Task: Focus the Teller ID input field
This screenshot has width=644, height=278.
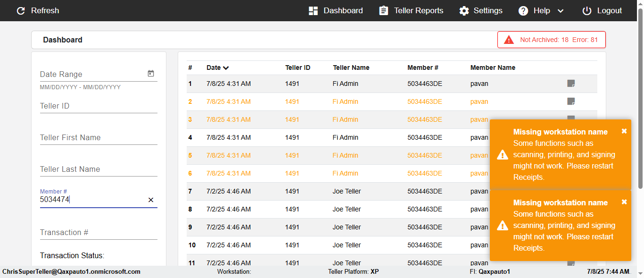Action: pyautogui.click(x=98, y=106)
